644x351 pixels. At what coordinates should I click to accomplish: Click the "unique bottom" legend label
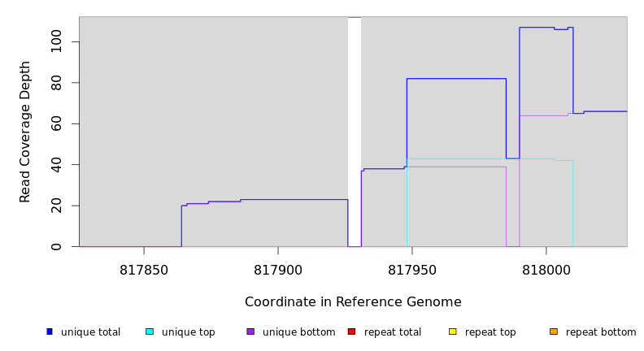tap(298, 332)
